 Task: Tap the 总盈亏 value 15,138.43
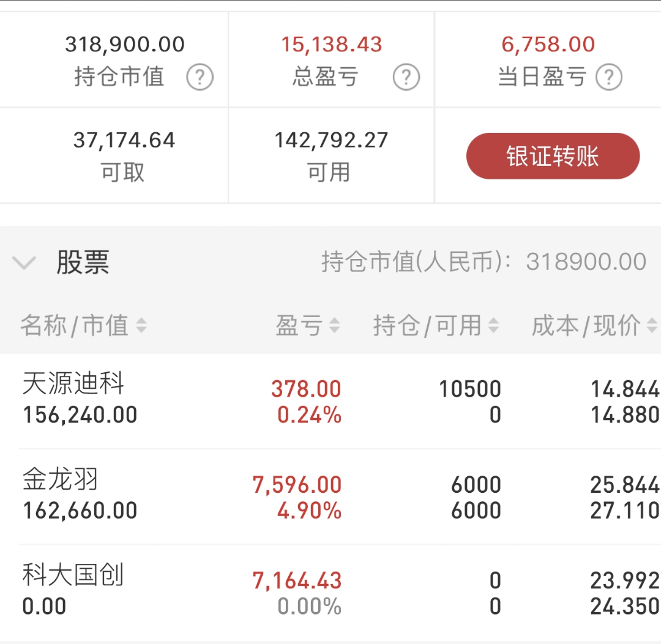click(331, 44)
